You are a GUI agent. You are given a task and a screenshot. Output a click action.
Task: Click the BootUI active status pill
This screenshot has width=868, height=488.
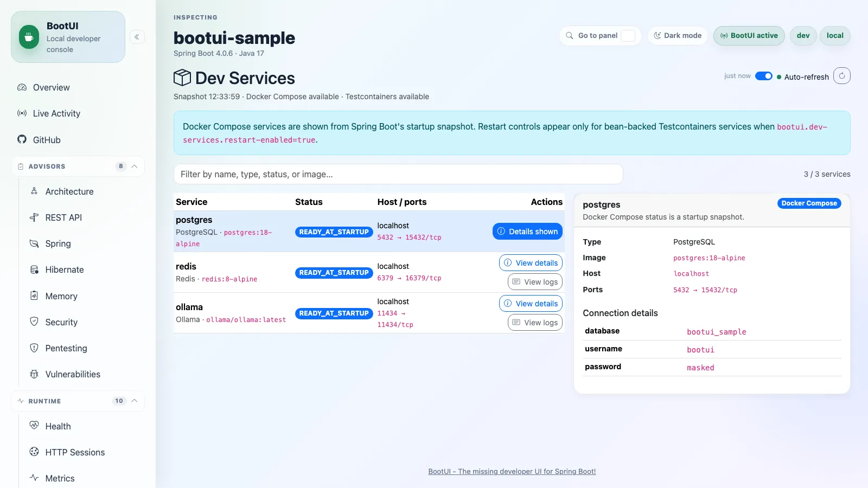(x=749, y=36)
